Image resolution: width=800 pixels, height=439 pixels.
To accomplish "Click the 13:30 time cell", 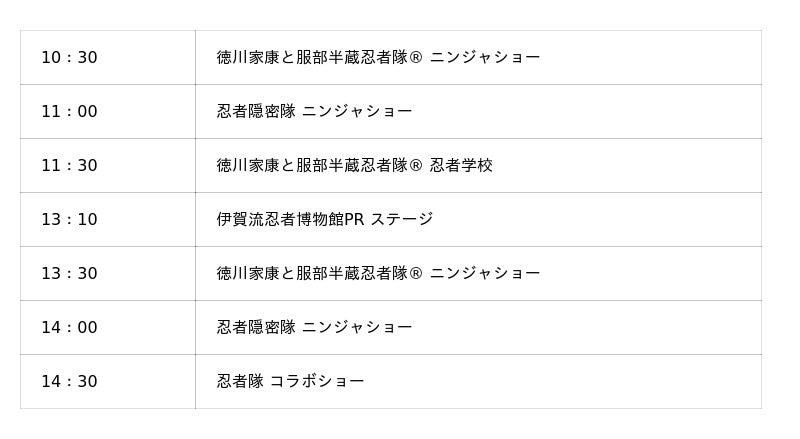I will (x=69, y=274).
